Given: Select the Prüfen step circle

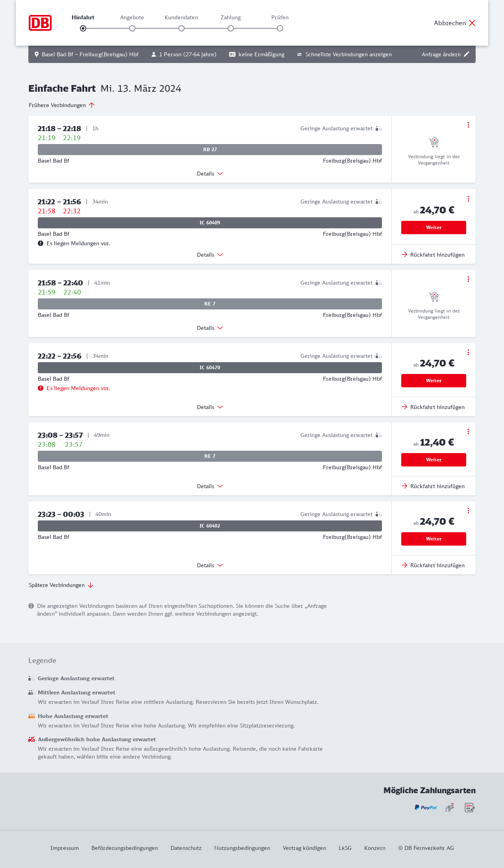Looking at the screenshot, I should coord(280,28).
